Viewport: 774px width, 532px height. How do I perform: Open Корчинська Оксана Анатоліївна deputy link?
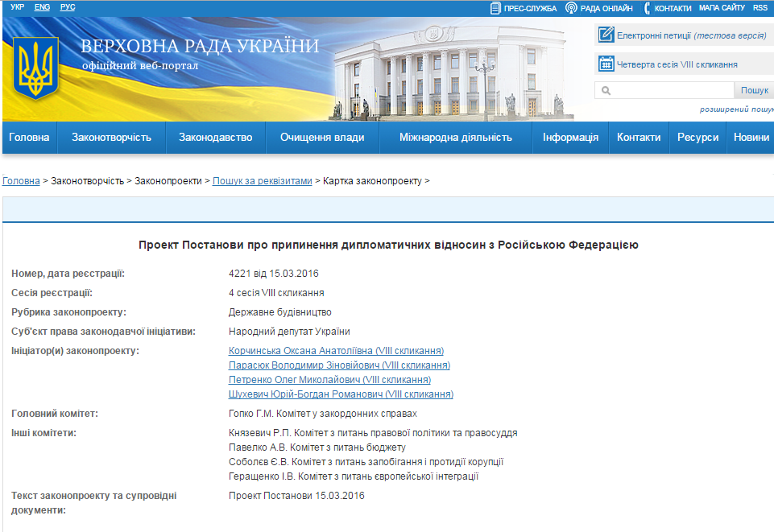tap(336, 351)
